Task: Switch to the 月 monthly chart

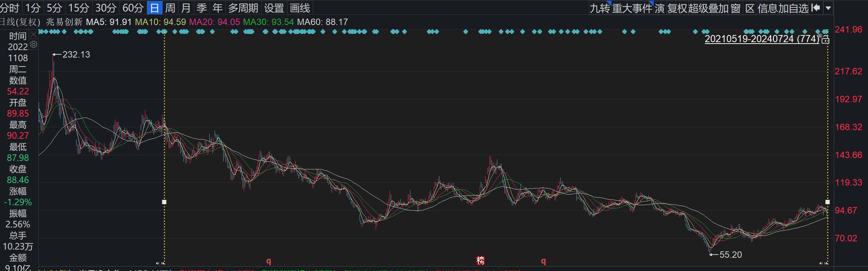Action: (186, 8)
